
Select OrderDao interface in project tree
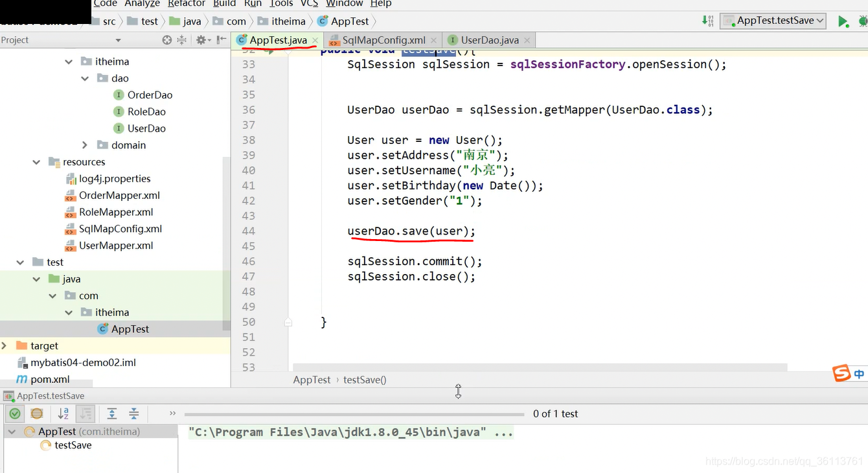(x=150, y=95)
